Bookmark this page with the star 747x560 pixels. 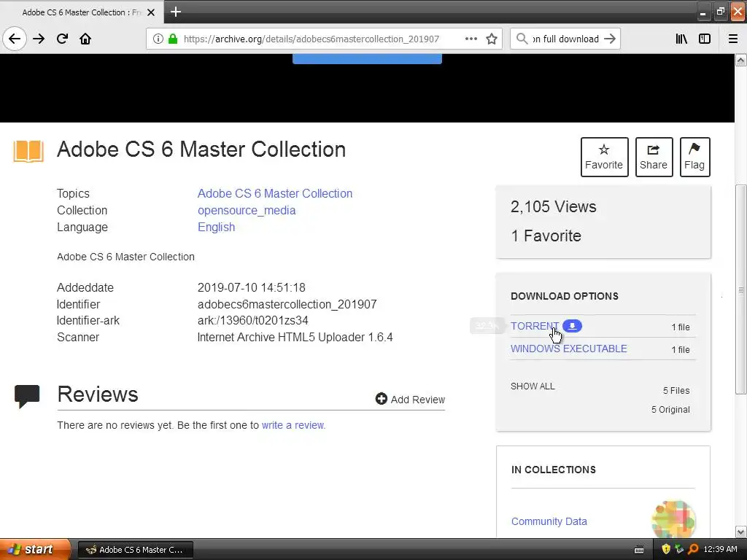[492, 39]
